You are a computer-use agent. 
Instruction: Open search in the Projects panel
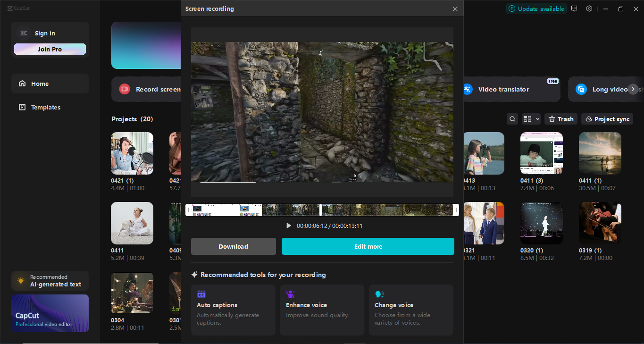[x=512, y=119]
